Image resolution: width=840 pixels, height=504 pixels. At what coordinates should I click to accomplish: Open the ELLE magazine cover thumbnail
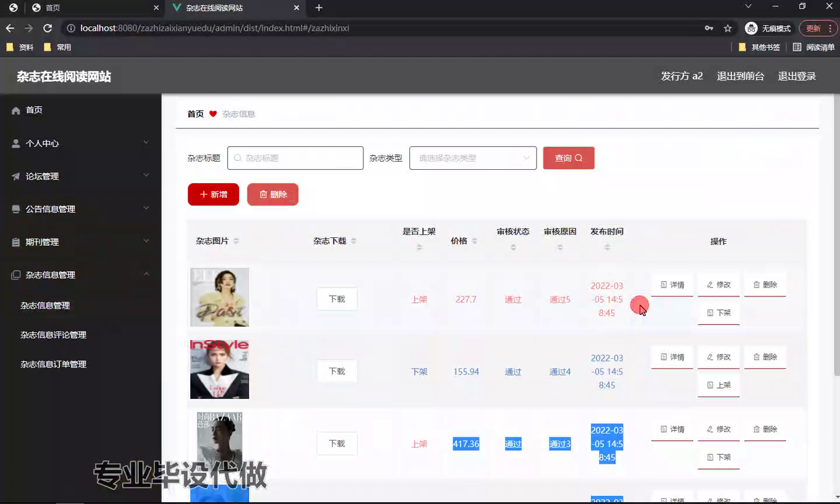tap(219, 297)
